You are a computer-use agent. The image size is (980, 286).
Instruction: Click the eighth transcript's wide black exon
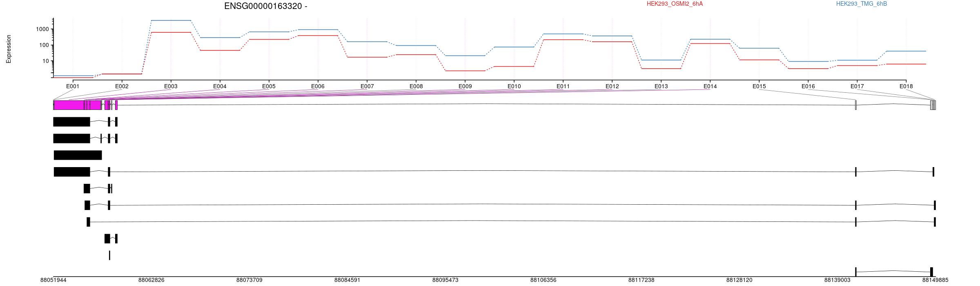107,239
